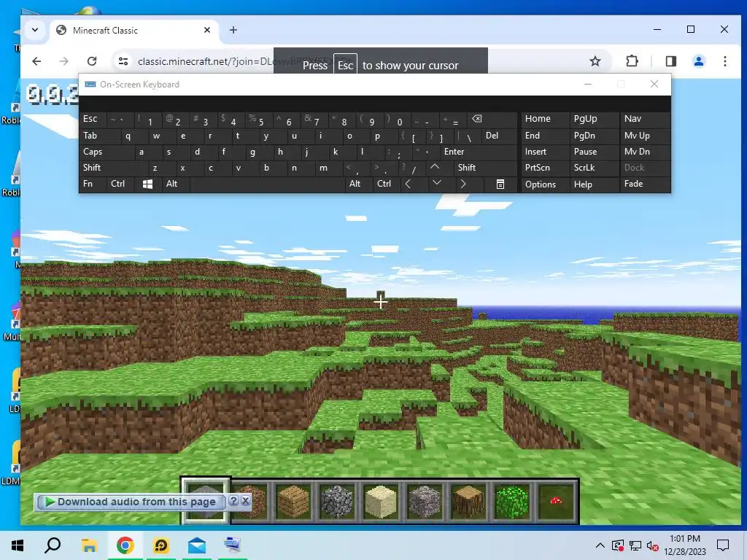747x560 pixels.
Task: Open Chrome side panel icon
Action: point(671,61)
